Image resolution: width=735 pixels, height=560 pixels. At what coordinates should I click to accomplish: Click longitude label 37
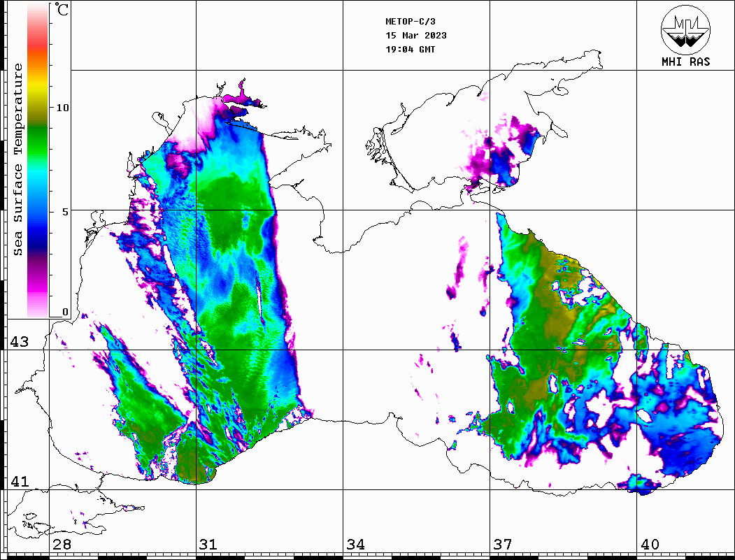(x=503, y=545)
